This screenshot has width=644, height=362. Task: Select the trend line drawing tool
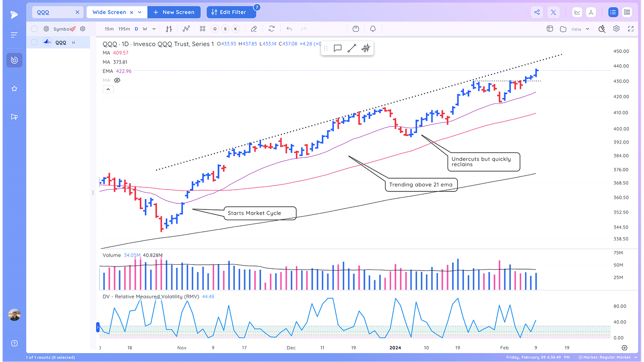tap(352, 48)
